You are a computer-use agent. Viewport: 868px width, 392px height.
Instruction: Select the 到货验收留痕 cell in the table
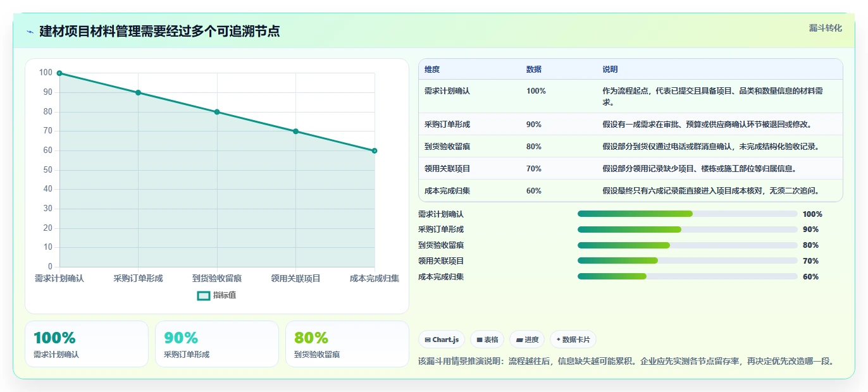[x=447, y=147]
